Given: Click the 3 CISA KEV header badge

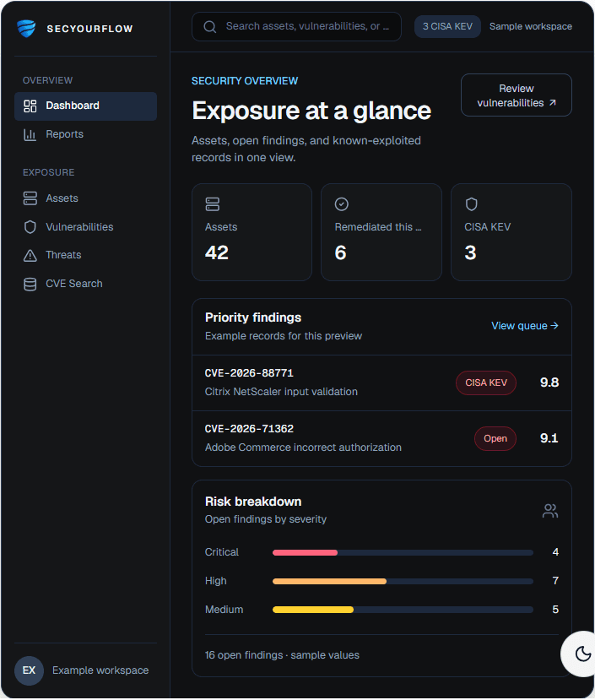Looking at the screenshot, I should coord(447,27).
